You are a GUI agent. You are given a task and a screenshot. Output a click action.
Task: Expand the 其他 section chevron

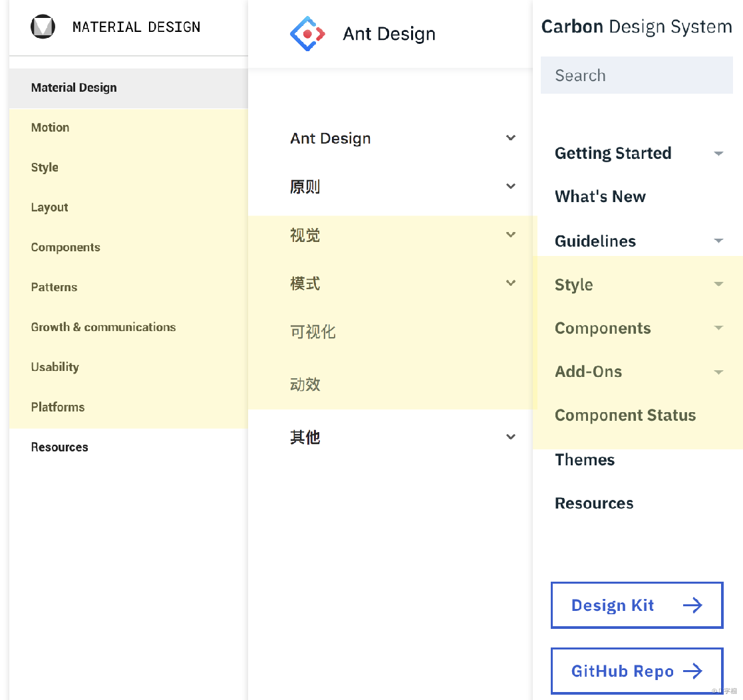click(510, 437)
